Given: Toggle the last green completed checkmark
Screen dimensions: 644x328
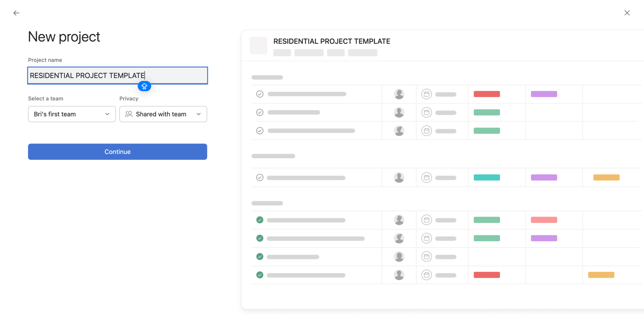Looking at the screenshot, I should point(260,275).
